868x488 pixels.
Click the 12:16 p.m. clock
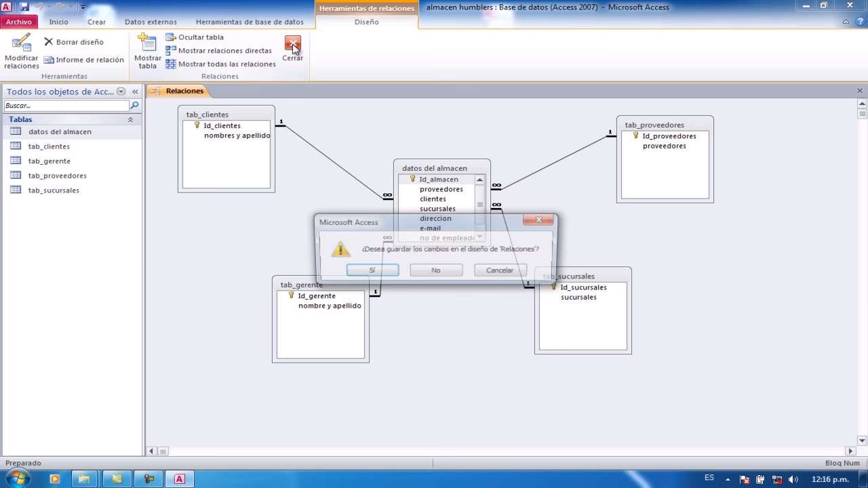[x=829, y=480]
